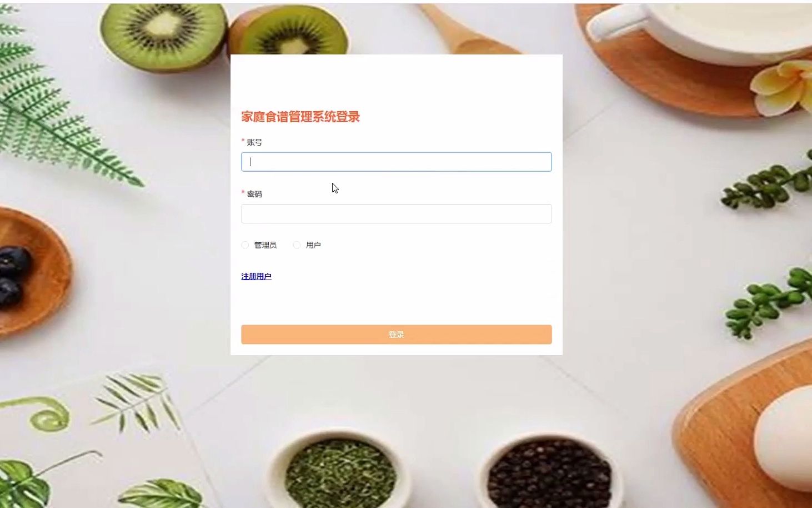Choose the 用户 radio button circle
Screen dimensions: 812x508
point(297,245)
